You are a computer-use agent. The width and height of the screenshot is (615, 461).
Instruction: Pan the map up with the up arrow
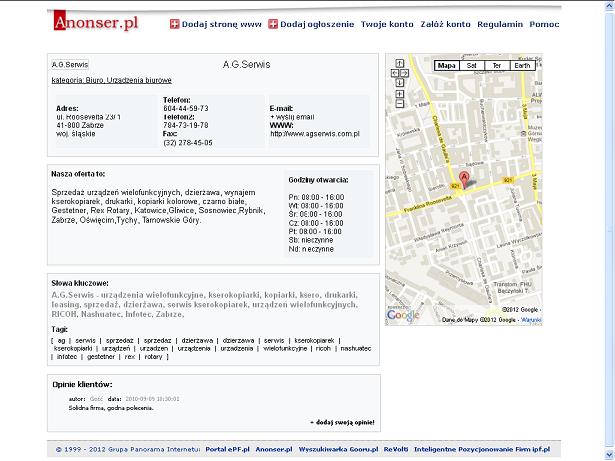click(x=400, y=63)
